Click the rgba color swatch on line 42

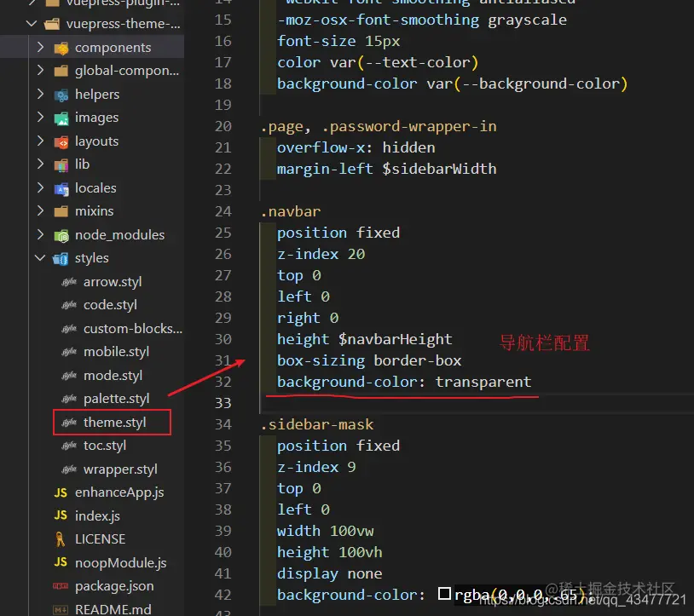click(x=444, y=594)
